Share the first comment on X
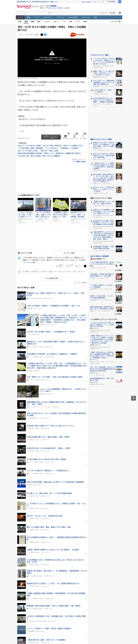The image size is (138, 644). point(85,266)
